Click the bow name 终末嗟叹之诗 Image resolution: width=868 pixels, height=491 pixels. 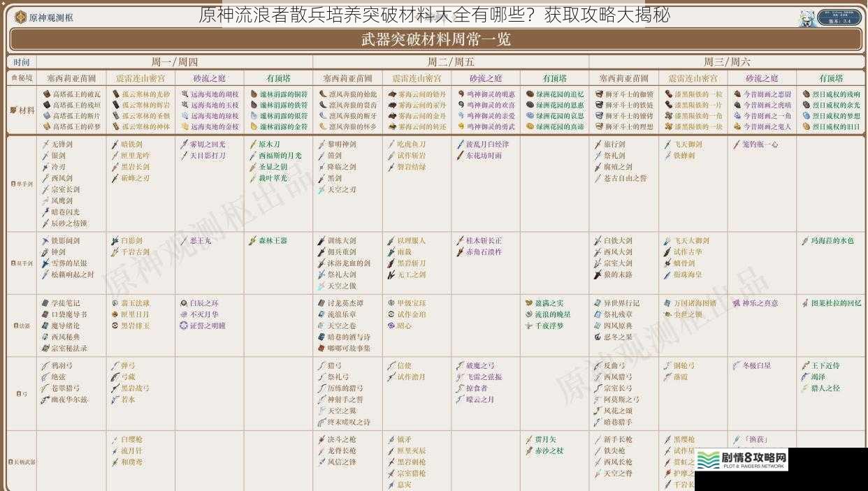click(349, 422)
